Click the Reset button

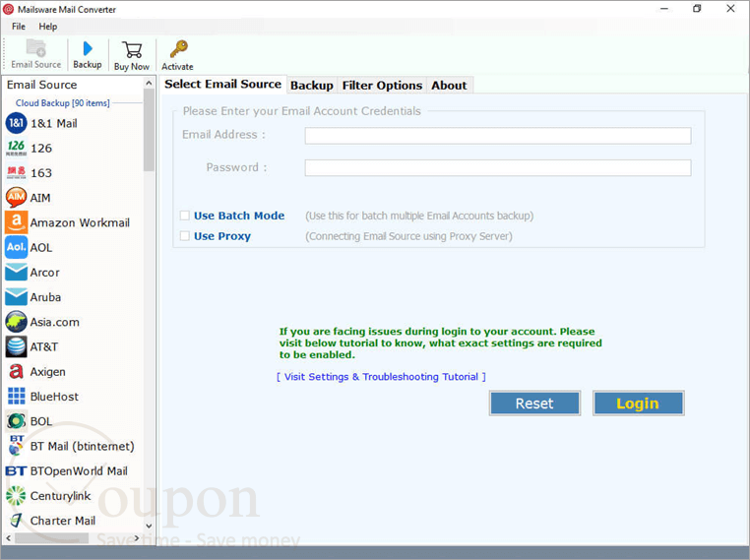click(534, 404)
